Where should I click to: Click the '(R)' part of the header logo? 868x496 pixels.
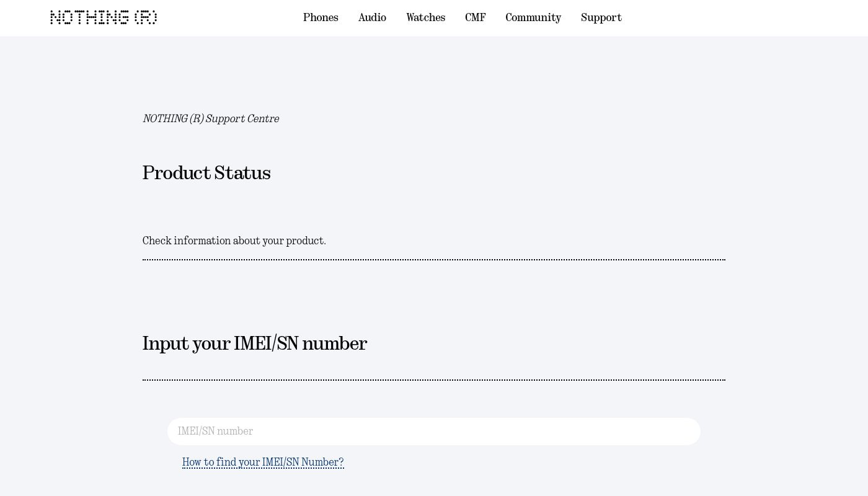point(146,17)
